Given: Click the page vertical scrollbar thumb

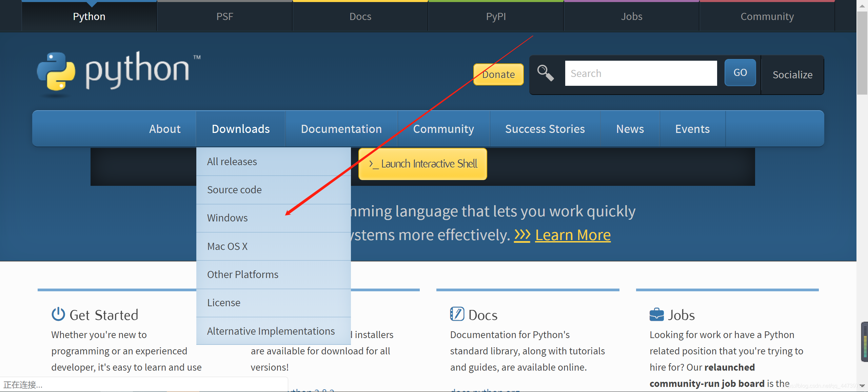Looking at the screenshot, I should click(x=862, y=54).
